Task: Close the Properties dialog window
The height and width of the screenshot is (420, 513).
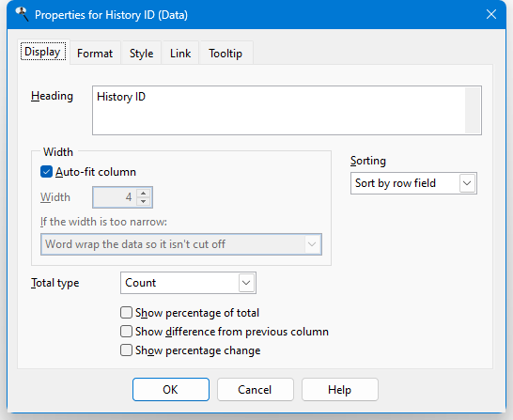Action: pyautogui.click(x=491, y=14)
